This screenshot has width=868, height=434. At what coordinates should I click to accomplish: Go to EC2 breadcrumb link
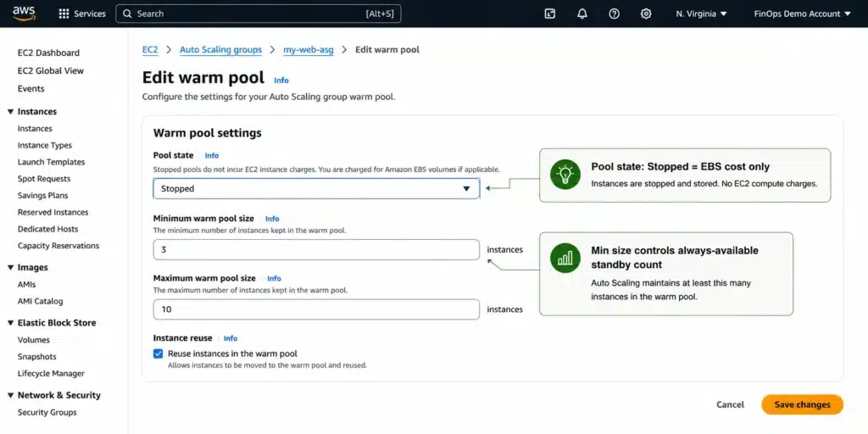[150, 50]
